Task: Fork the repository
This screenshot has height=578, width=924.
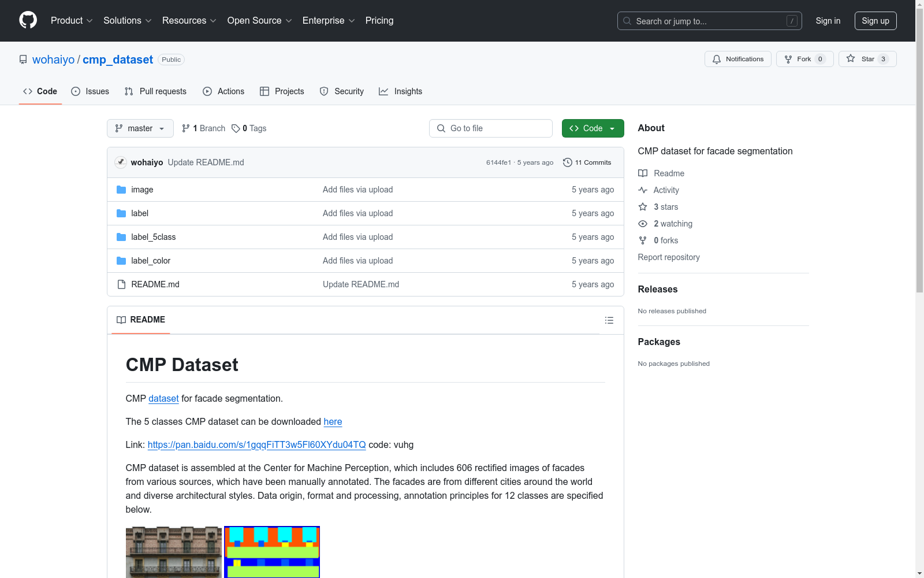Action: click(804, 59)
